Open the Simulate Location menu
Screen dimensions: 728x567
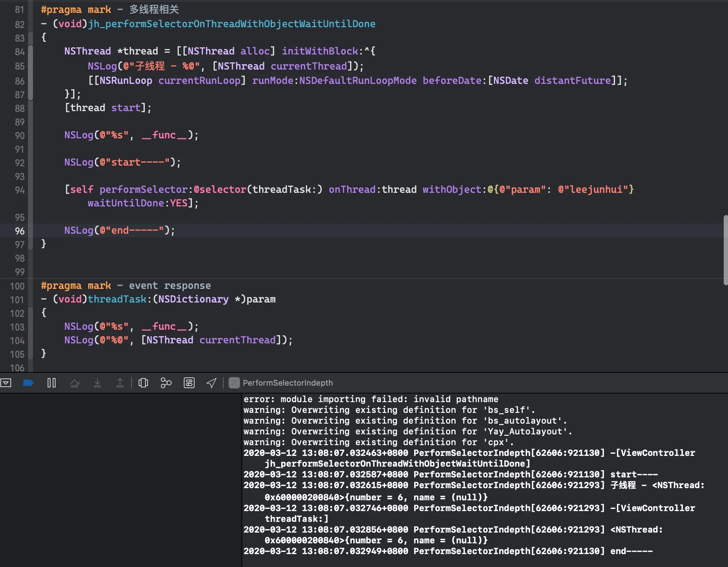[211, 383]
